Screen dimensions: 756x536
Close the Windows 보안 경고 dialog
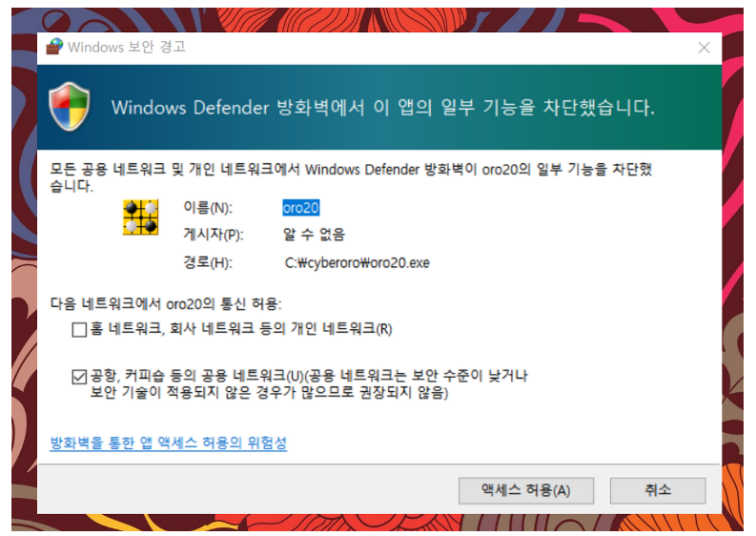(704, 48)
